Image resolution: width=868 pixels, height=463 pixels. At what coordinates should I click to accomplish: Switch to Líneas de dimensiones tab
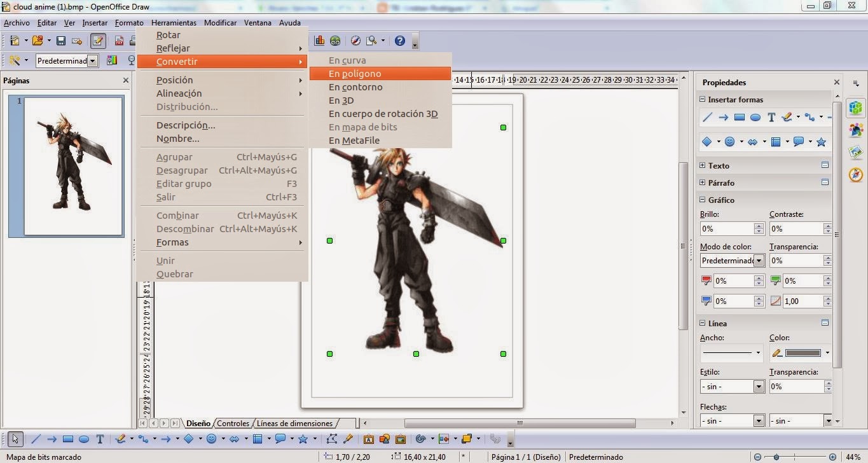294,423
